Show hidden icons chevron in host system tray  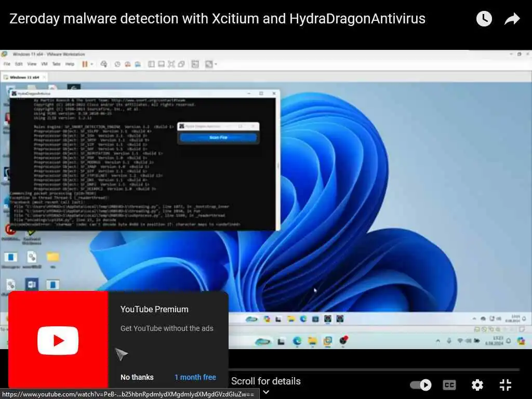point(437,341)
